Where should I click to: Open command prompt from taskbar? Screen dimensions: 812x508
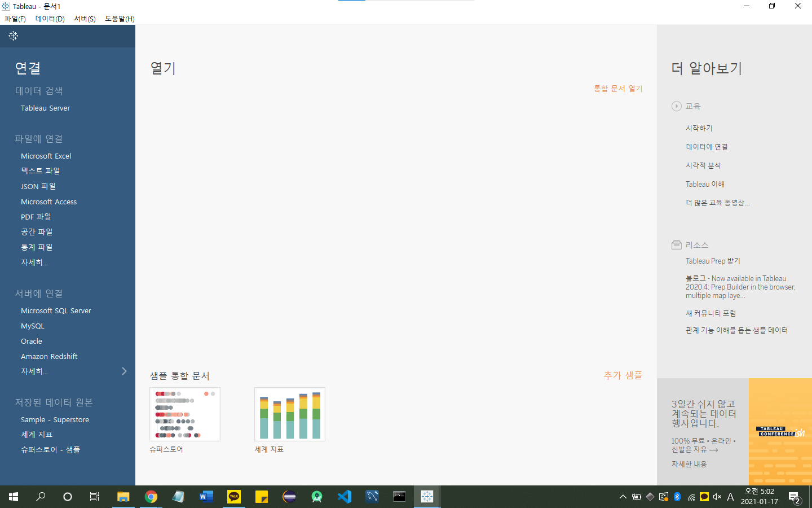(x=399, y=497)
